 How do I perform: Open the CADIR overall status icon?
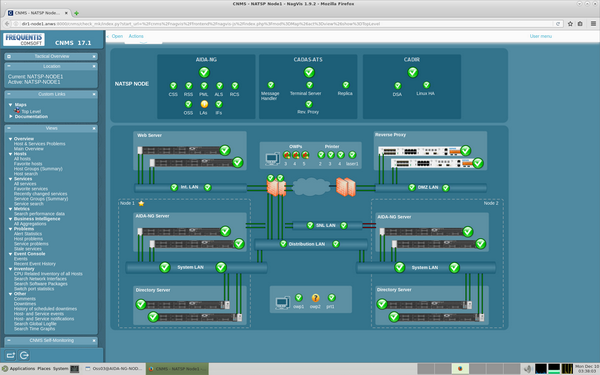click(x=412, y=72)
